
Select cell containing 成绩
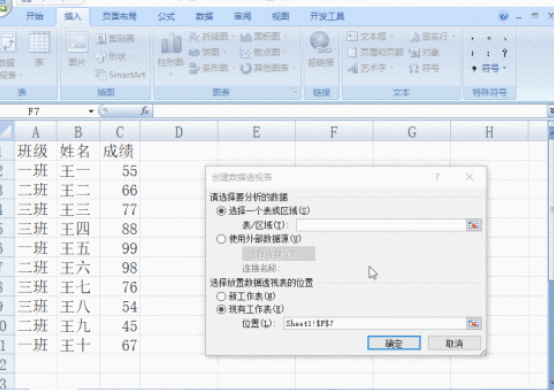(x=120, y=151)
